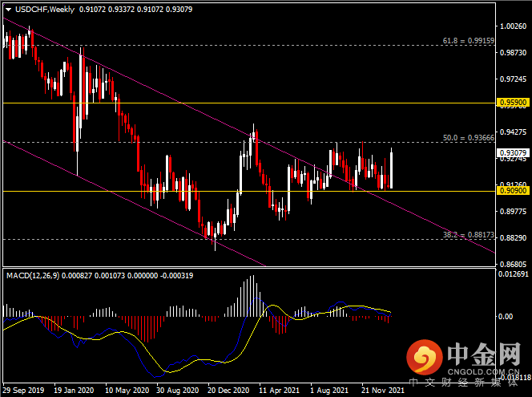Click the 1.00260 price axis value
The height and width of the screenshot is (397, 532).
[514, 26]
